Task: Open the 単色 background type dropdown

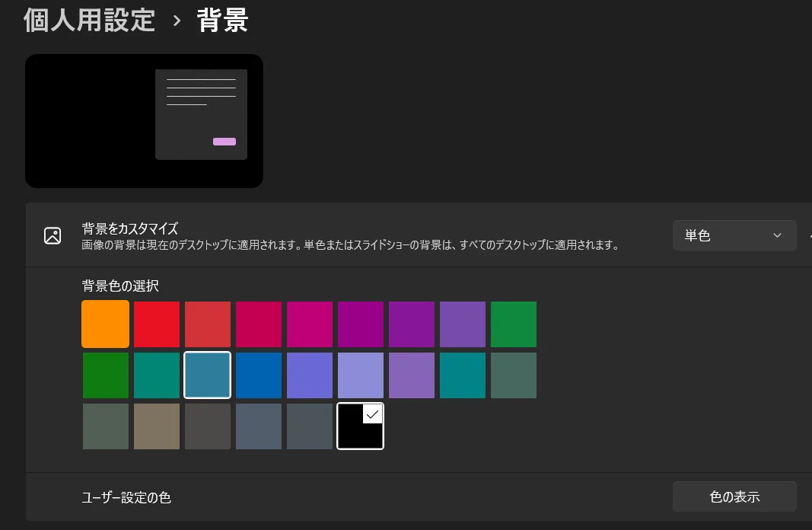Action: [734, 235]
